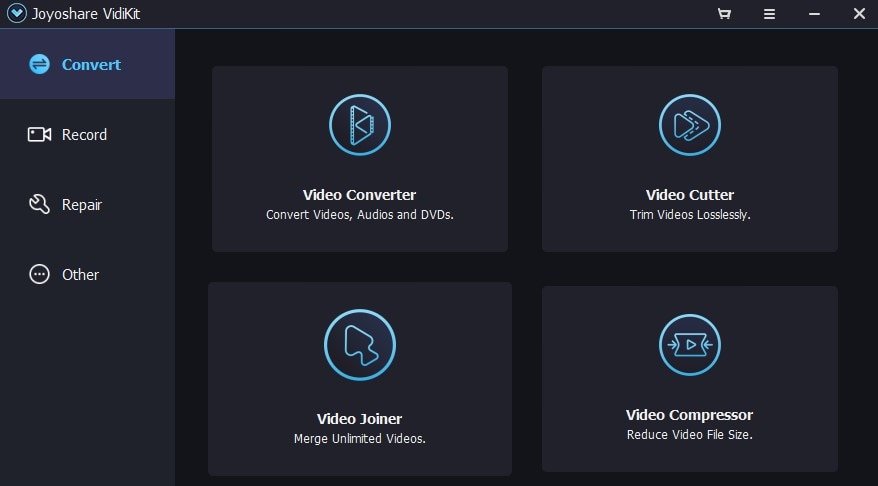
Task: Minimize the VidiKit window
Action: (x=814, y=13)
